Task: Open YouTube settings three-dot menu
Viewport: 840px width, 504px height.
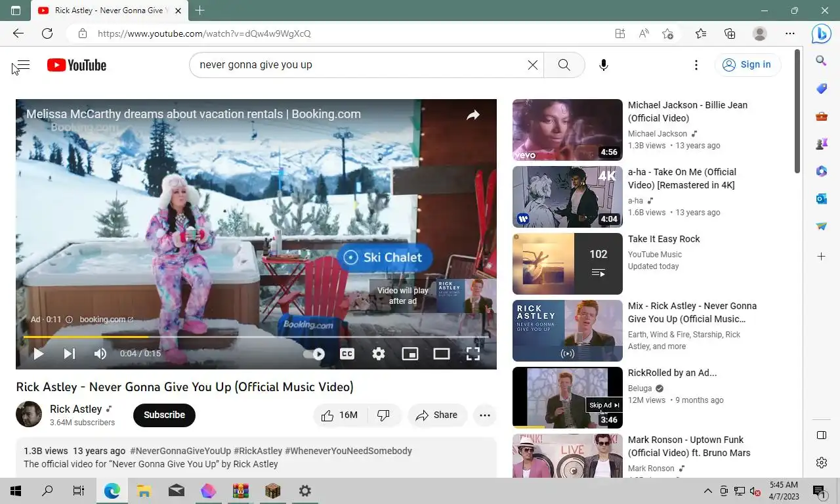Action: (696, 65)
